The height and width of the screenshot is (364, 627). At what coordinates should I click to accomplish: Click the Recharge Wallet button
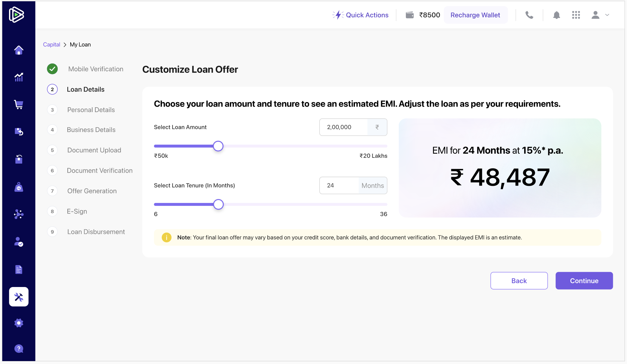475,15
